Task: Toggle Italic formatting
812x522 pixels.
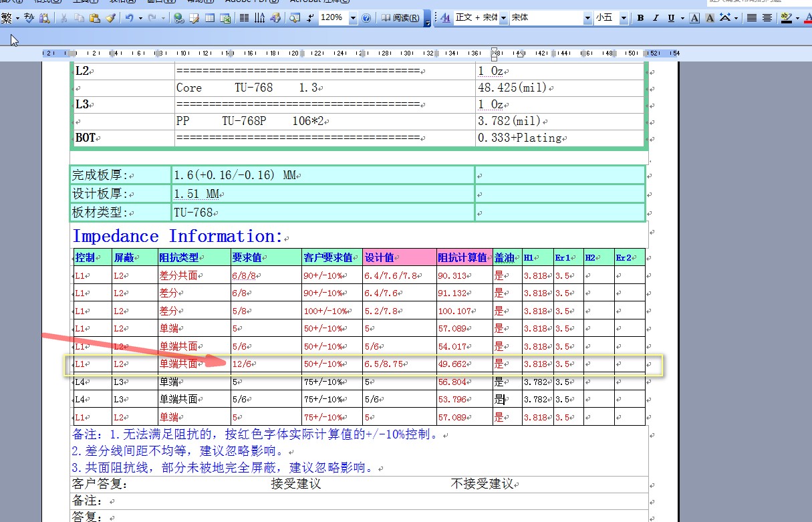Action: 656,18
